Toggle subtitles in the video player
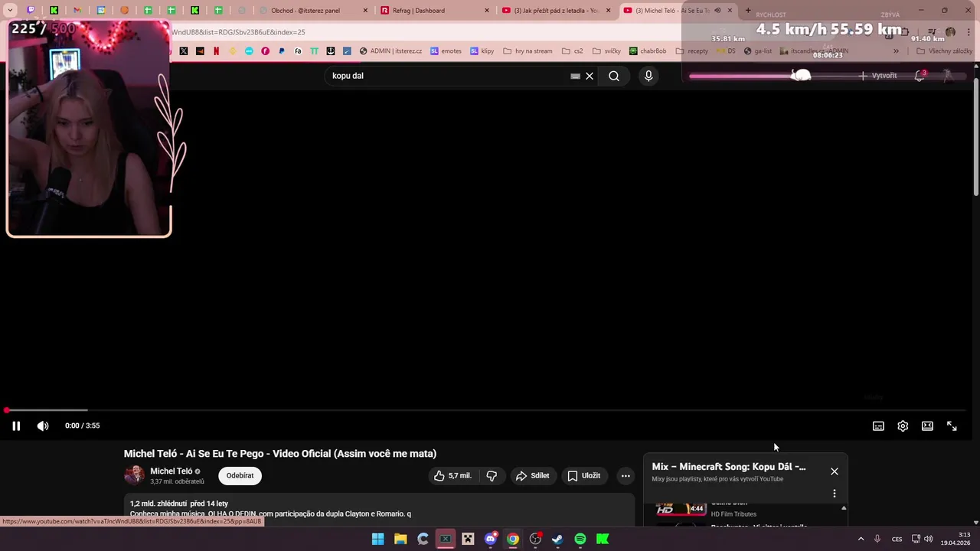 pos(878,426)
